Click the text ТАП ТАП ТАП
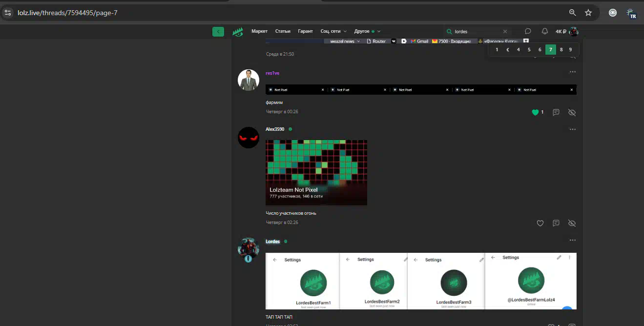 coord(279,317)
